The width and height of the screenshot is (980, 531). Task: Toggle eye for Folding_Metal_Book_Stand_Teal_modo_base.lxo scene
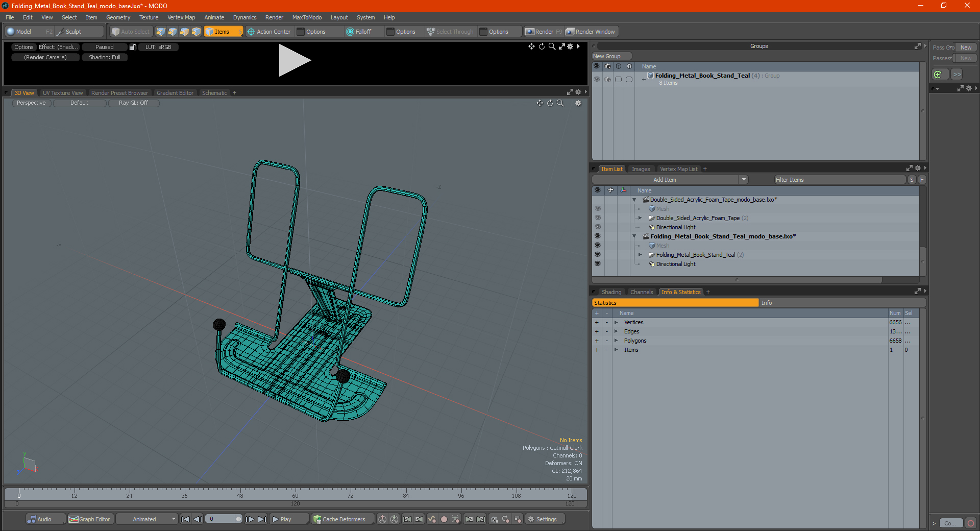tap(597, 236)
